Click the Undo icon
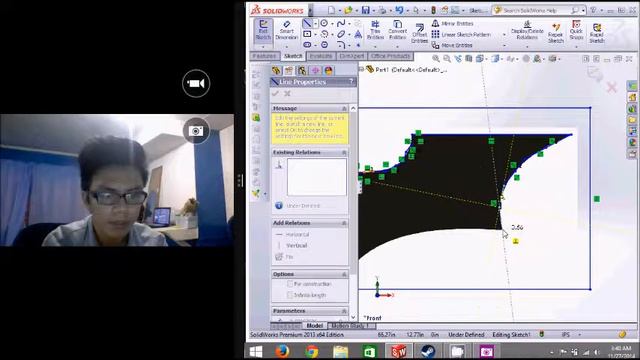640x360 pixels. tap(399, 10)
